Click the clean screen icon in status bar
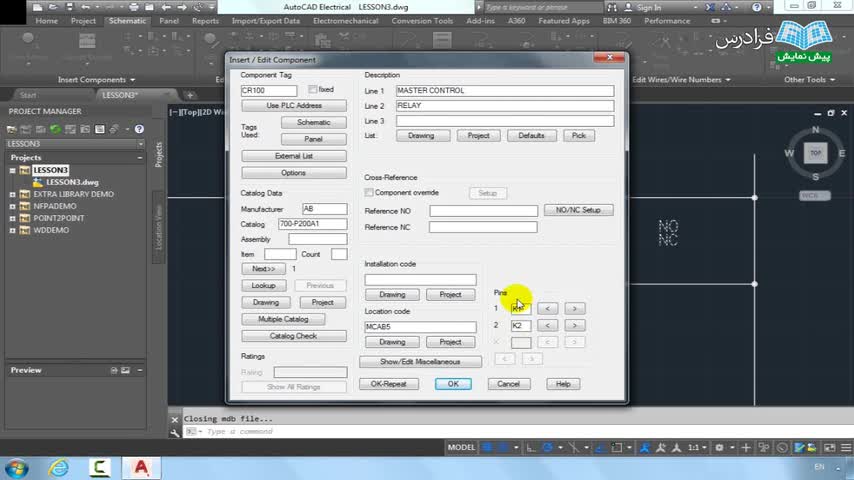This screenshot has height=480, width=854. coord(829,447)
